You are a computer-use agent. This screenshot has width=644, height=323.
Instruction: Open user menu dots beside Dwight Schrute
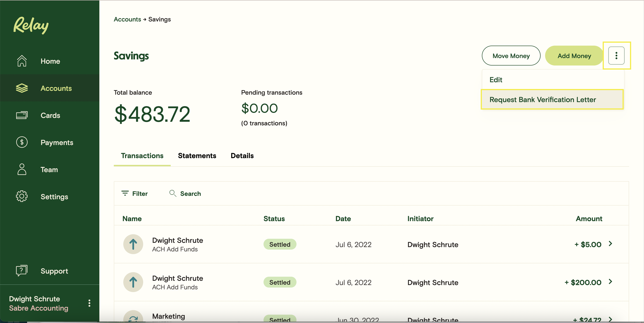click(x=89, y=303)
